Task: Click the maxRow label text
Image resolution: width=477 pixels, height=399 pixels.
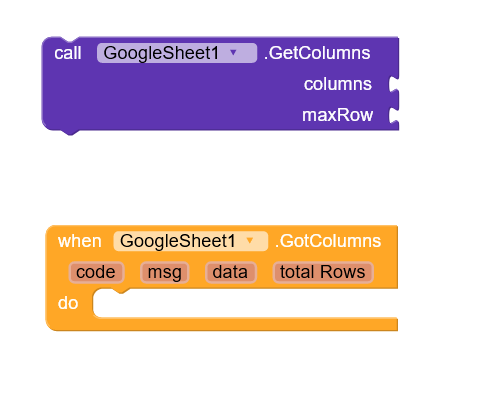Action: (x=337, y=115)
